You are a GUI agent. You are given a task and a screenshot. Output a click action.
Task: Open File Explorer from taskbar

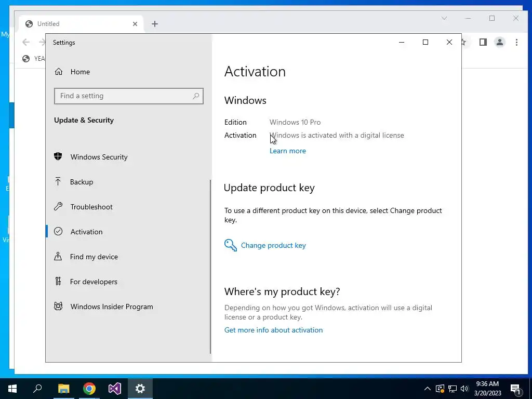[x=63, y=389]
